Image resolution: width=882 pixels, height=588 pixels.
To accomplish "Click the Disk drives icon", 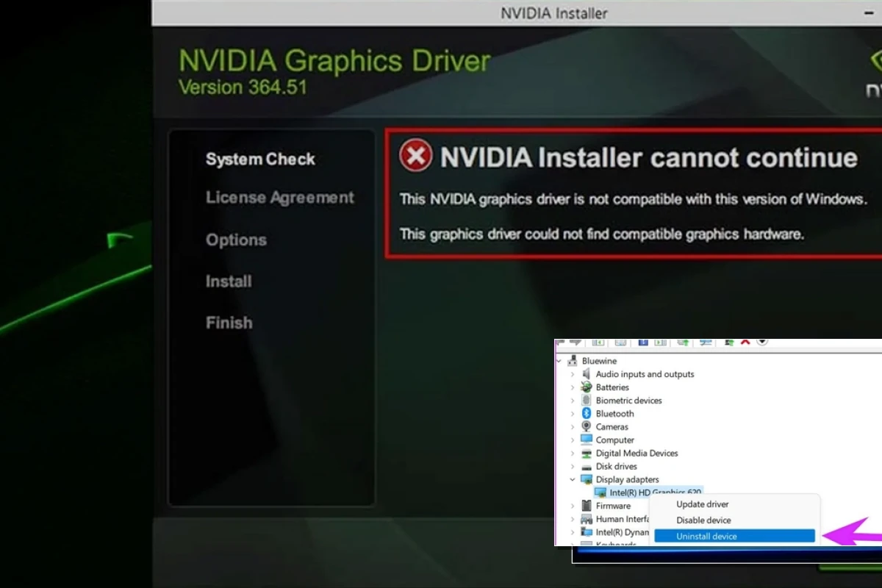I will 587,467.
